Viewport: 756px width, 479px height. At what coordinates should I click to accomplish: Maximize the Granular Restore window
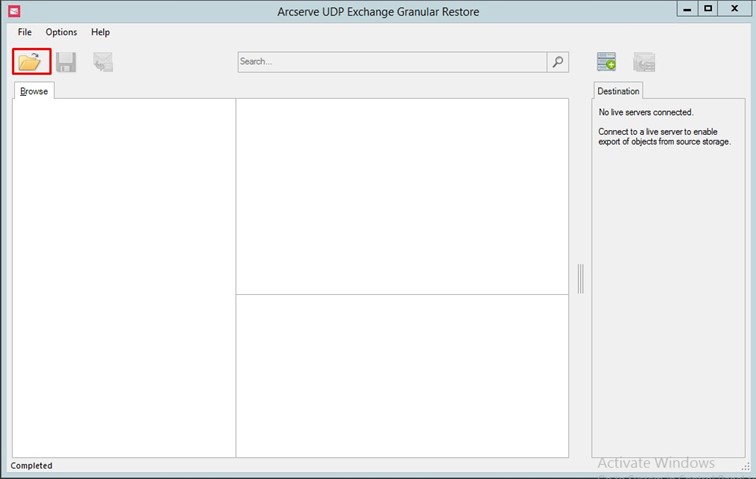pos(708,9)
